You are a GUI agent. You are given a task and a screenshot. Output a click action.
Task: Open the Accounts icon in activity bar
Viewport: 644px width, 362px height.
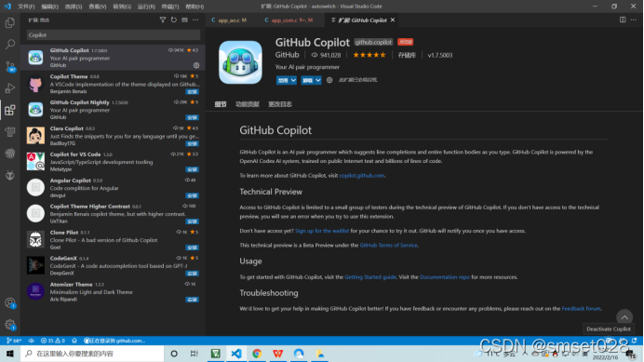[x=10, y=303]
